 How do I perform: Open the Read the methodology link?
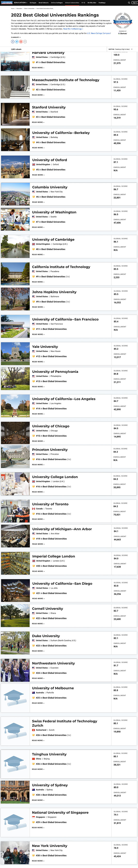tap(73, 29)
